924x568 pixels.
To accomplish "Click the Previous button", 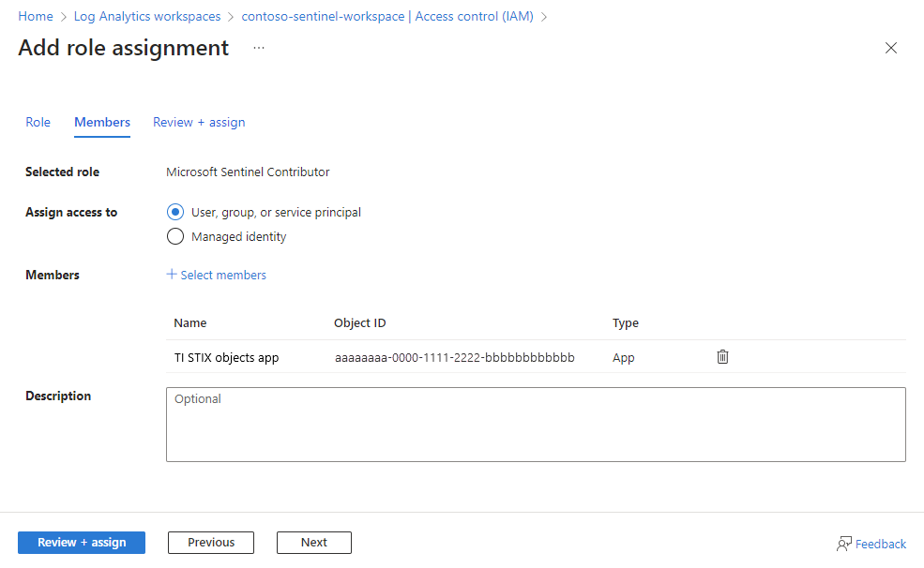I will click(210, 542).
